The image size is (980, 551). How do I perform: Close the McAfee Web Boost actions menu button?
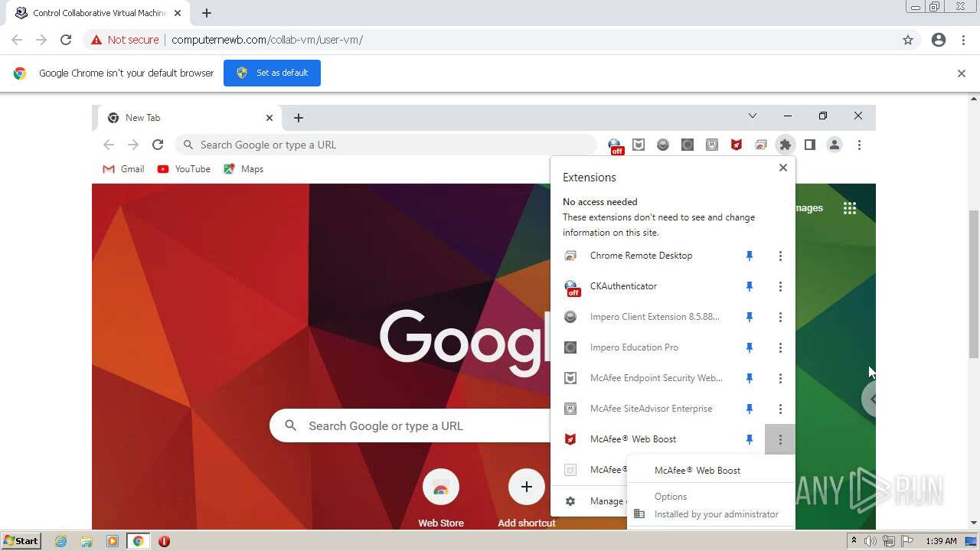pyautogui.click(x=780, y=439)
